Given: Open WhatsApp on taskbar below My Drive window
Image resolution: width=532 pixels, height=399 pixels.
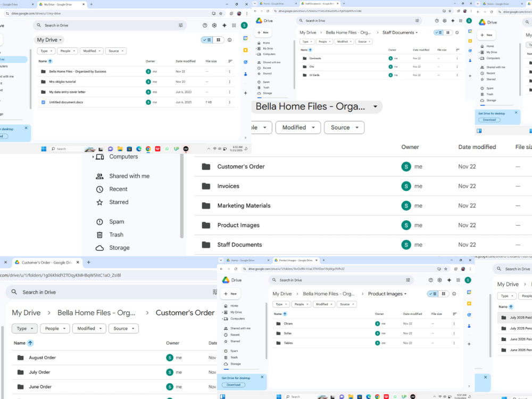Looking at the screenshot, I should [x=167, y=149].
